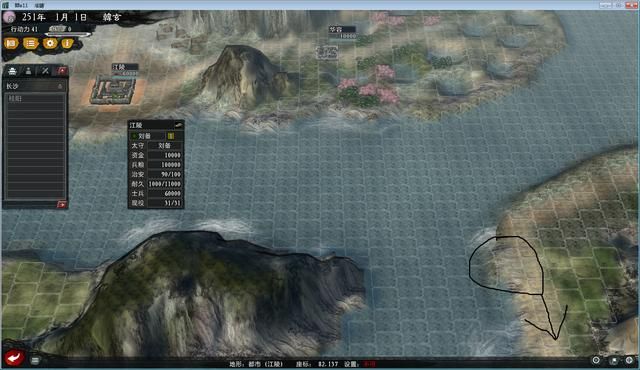
Task: Toggle the right round map control icon
Action: (x=629, y=360)
